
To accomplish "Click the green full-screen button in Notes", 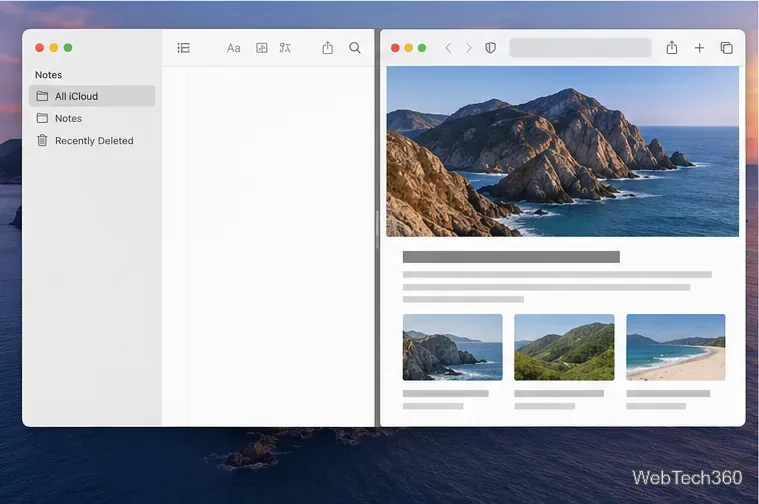I will point(68,47).
